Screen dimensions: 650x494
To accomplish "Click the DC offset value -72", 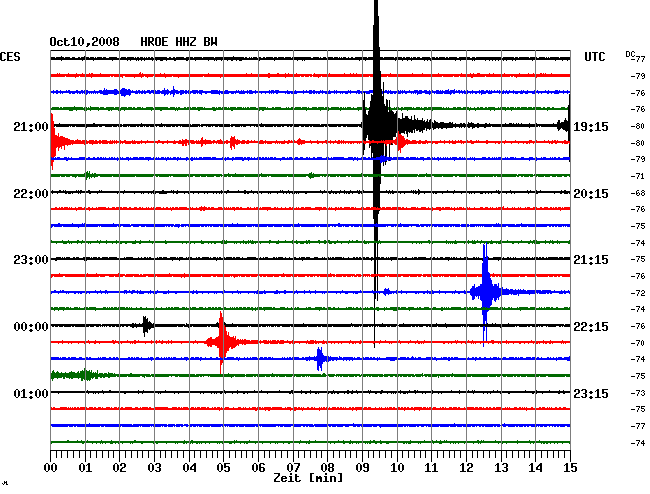I will point(638,293).
